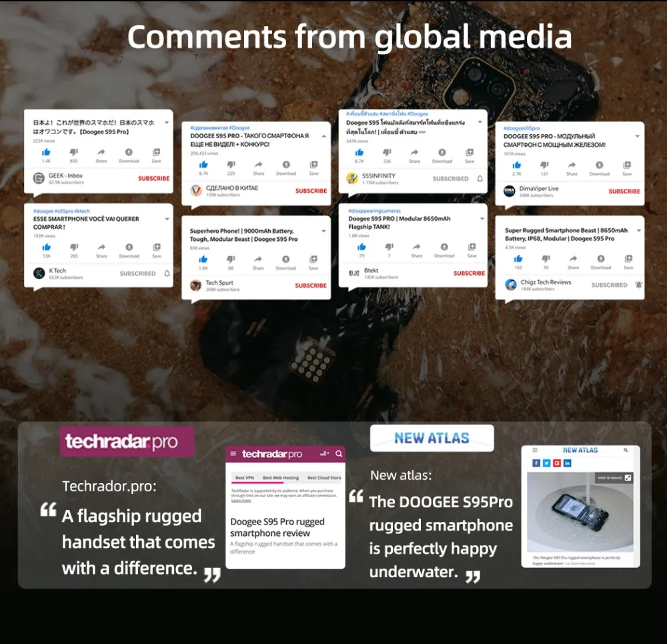This screenshot has height=644, width=667.
Task: Unsubscribe via SUBSCRIBED on 555INFINITY
Action: [x=450, y=179]
